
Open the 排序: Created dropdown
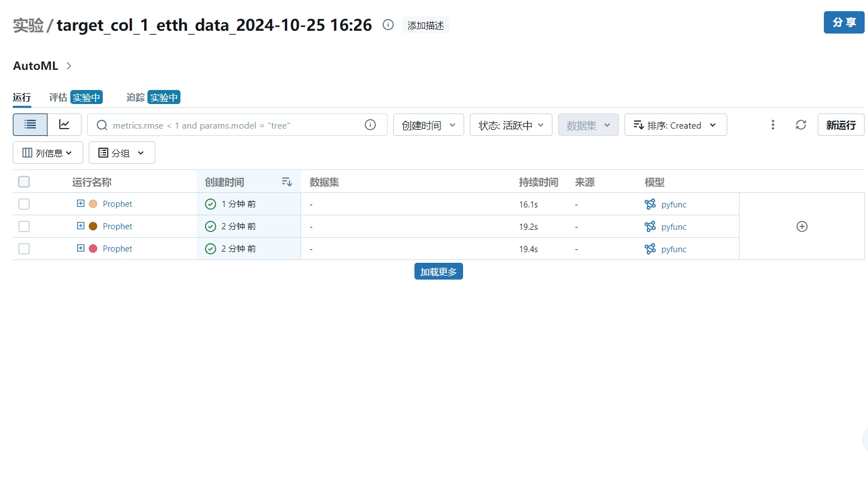676,125
